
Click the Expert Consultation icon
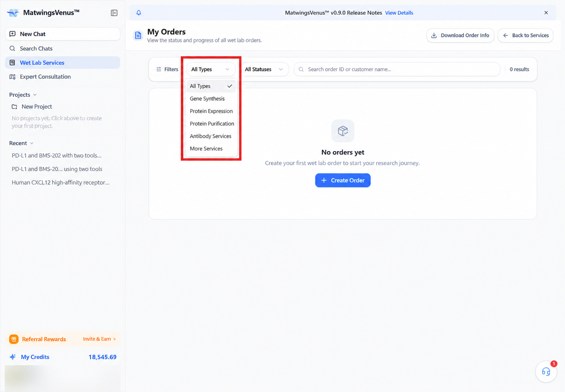click(12, 77)
